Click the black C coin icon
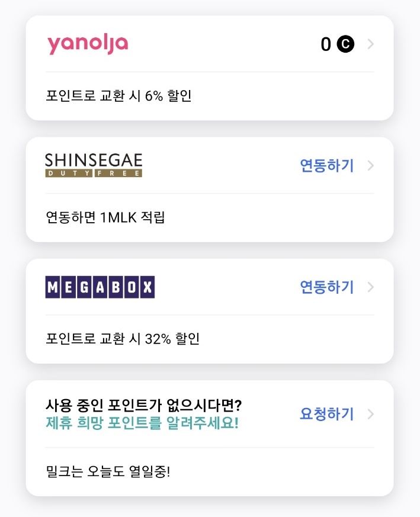 coord(345,44)
